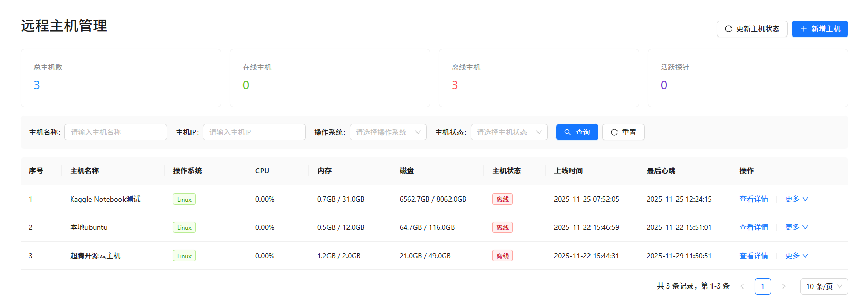Focus the 主机IP input field

point(254,132)
